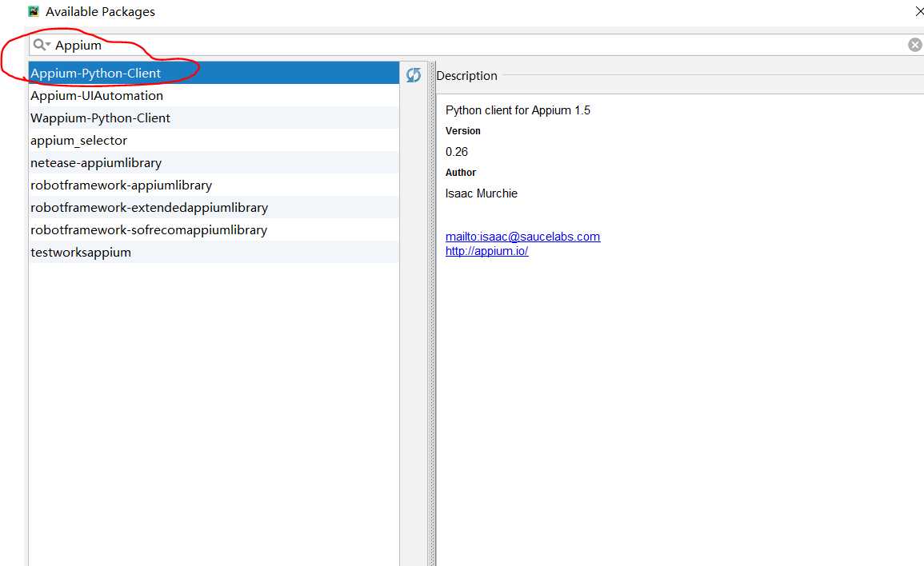Viewport: 924px width, 566px height.
Task: Click Python client for Appium 1.5 text
Action: pos(518,110)
